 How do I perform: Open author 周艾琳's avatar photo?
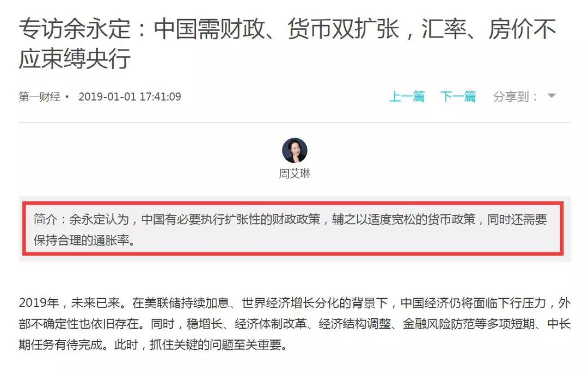coord(295,150)
